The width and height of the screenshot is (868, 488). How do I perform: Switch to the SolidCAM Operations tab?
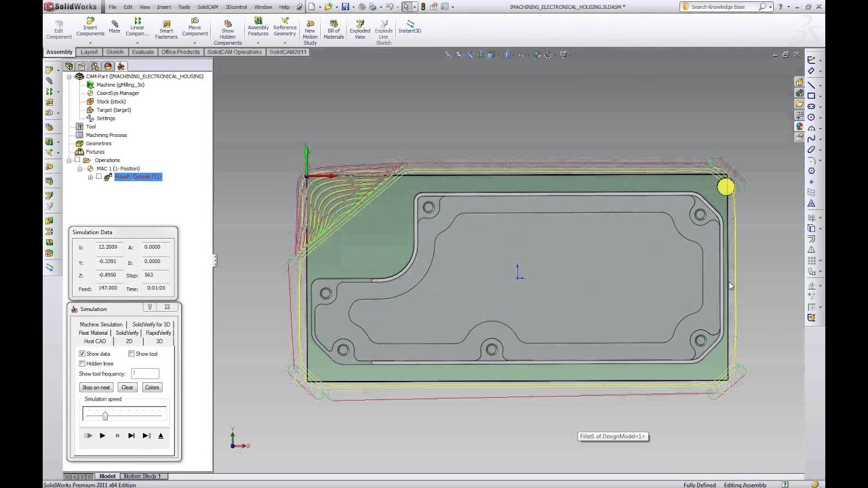(x=235, y=52)
